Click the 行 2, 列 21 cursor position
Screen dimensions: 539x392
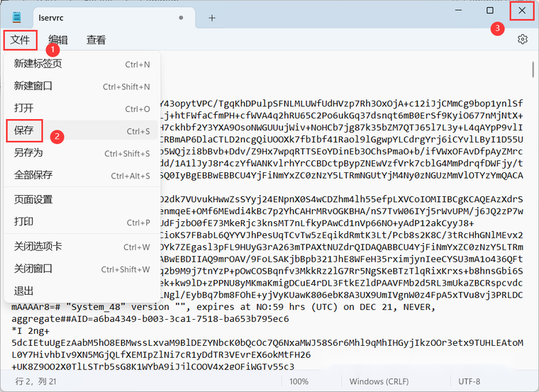(x=35, y=381)
